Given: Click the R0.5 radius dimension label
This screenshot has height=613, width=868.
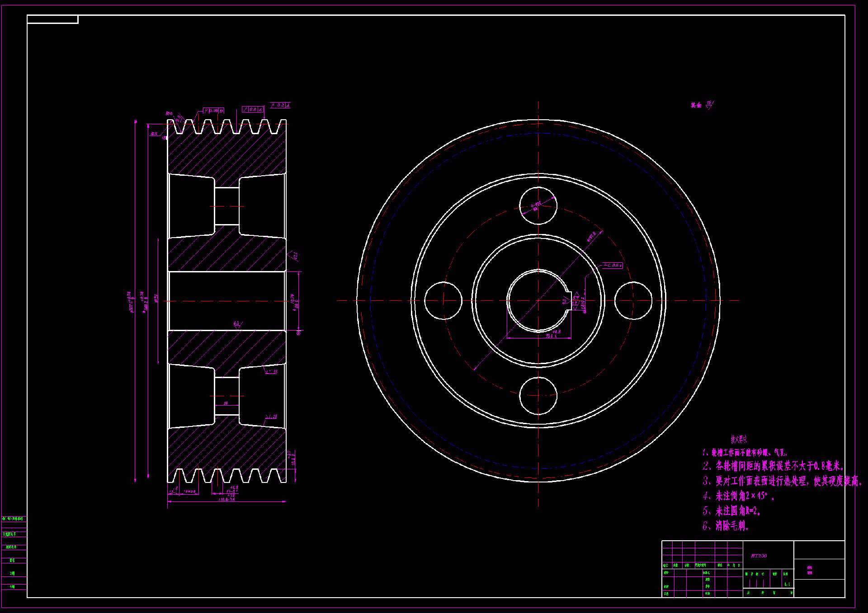Looking at the screenshot, I should [154, 134].
